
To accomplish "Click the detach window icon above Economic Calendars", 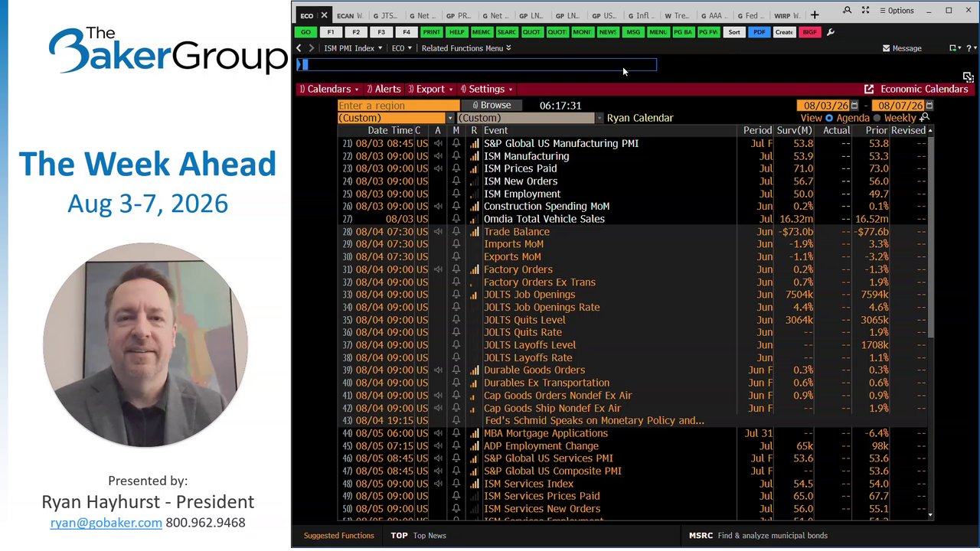I will (969, 77).
